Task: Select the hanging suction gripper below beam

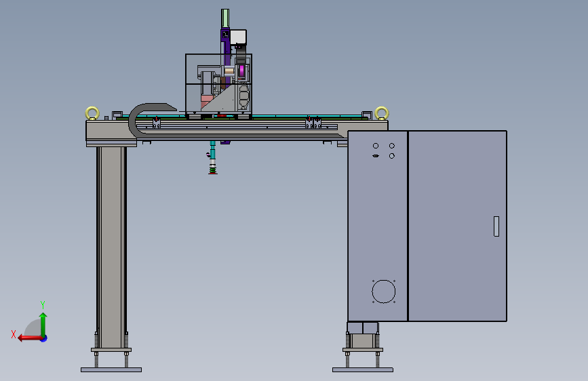Action: pyautogui.click(x=213, y=157)
